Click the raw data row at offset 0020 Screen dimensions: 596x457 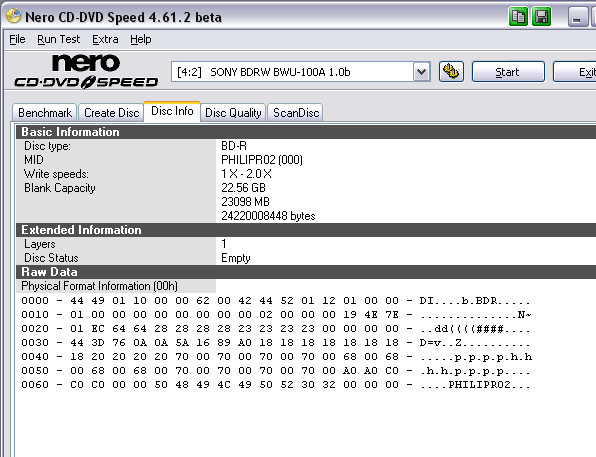point(276,329)
